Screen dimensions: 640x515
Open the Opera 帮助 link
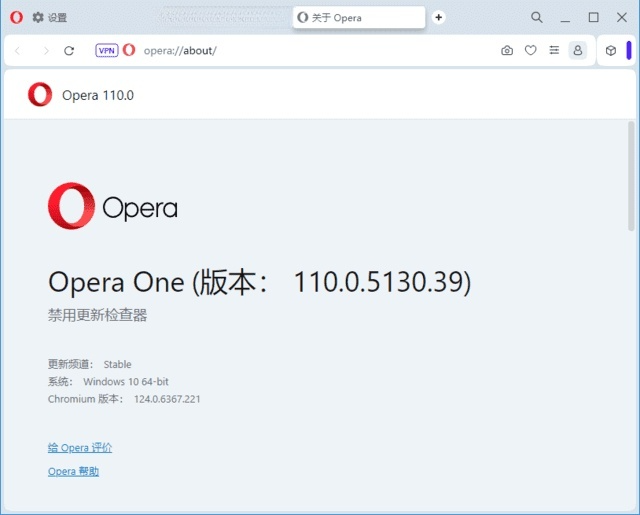73,471
